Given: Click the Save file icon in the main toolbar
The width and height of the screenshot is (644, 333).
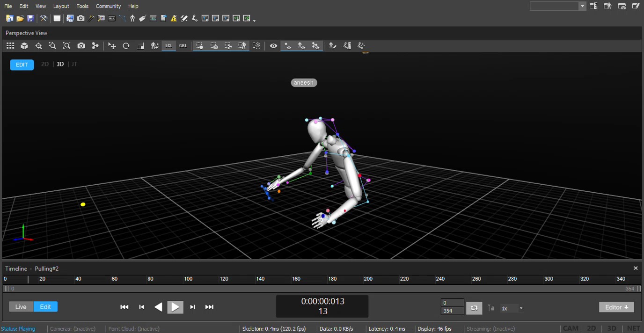Looking at the screenshot, I should (30, 19).
